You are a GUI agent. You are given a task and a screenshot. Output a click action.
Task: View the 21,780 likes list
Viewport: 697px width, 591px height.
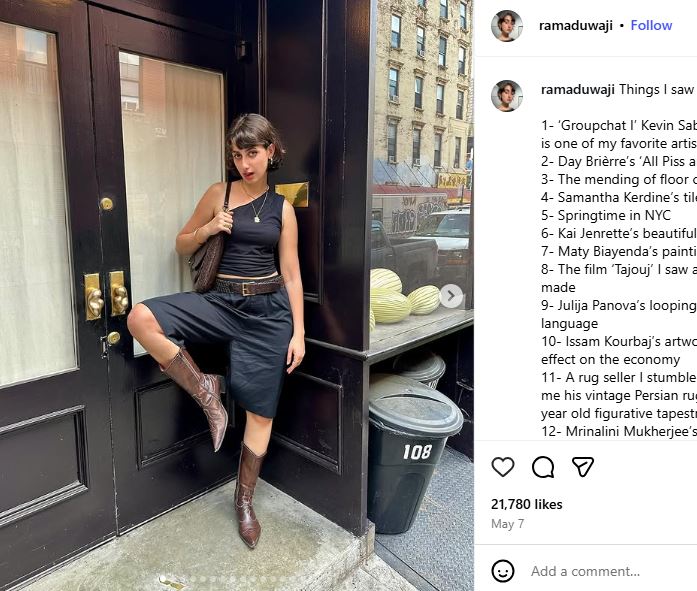527,504
